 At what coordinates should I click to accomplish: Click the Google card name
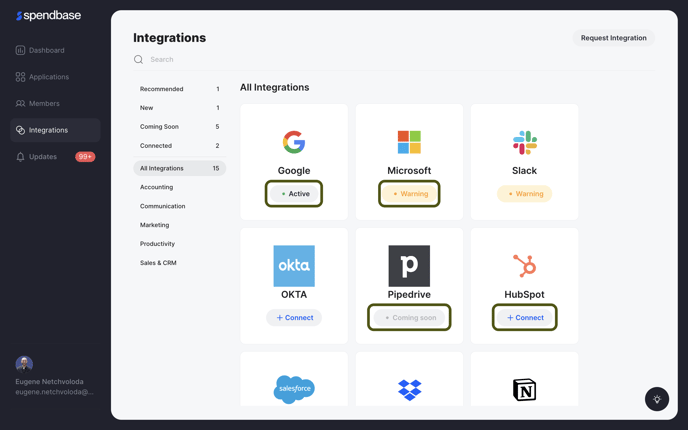(x=294, y=170)
